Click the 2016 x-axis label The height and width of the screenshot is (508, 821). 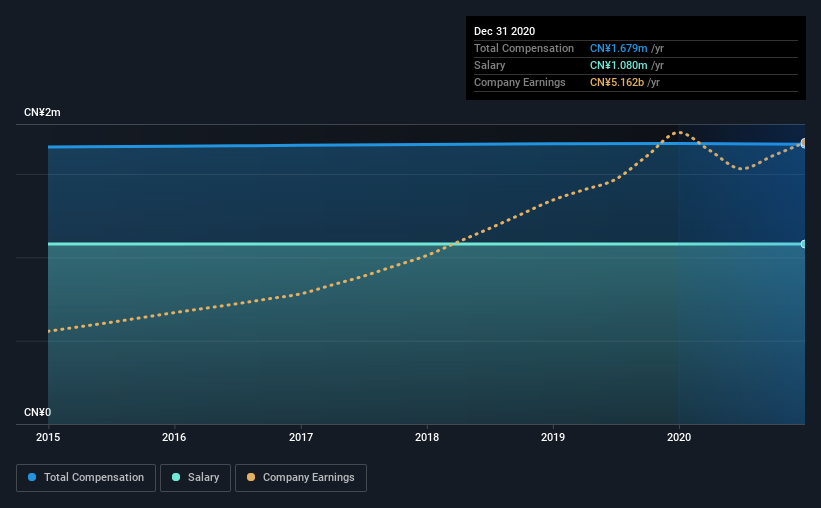click(x=174, y=437)
